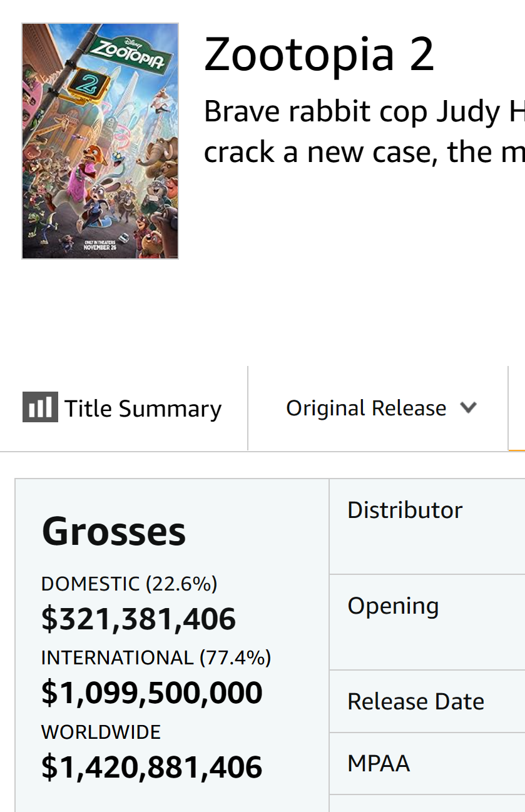This screenshot has width=525, height=812.
Task: Click the green Zootopia street sign on poster
Action: (130, 53)
